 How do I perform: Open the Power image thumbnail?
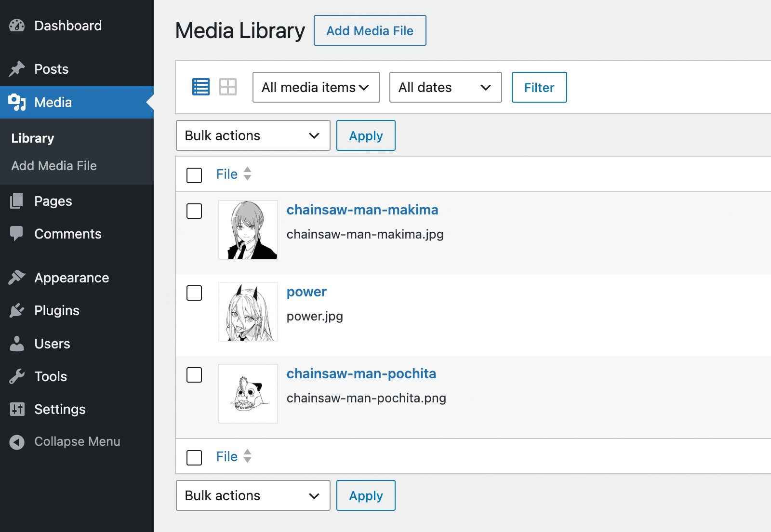pos(248,312)
